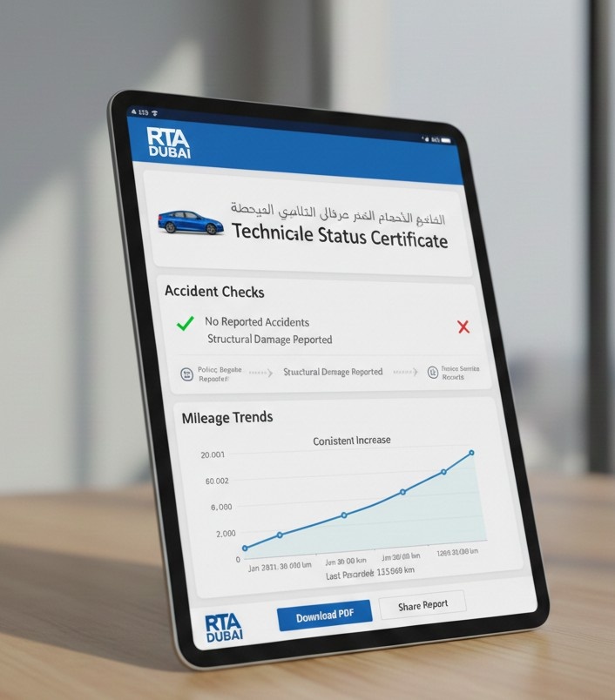
Task: Click the RTA Dubai logo in the footer
Action: [x=226, y=628]
